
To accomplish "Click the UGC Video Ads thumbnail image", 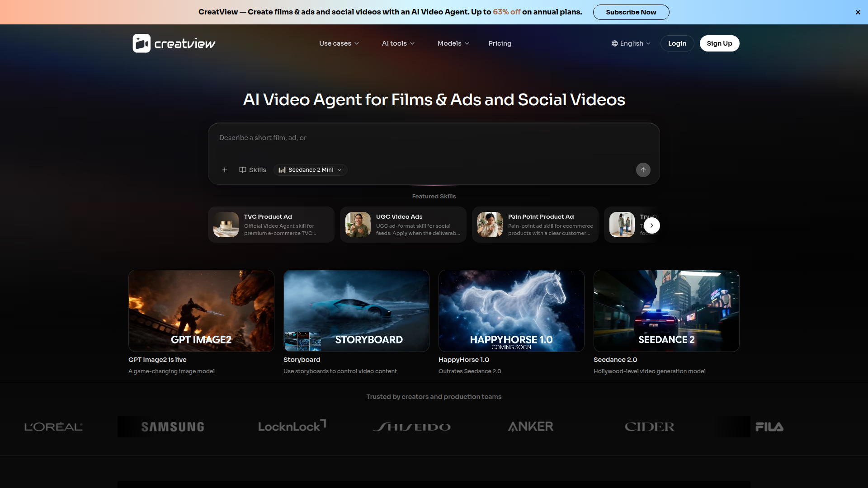I will pos(358,225).
